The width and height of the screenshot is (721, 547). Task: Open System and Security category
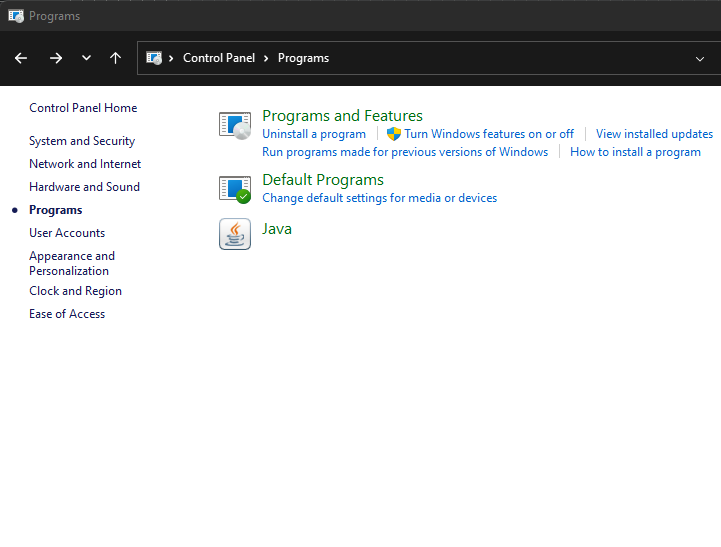(x=82, y=141)
